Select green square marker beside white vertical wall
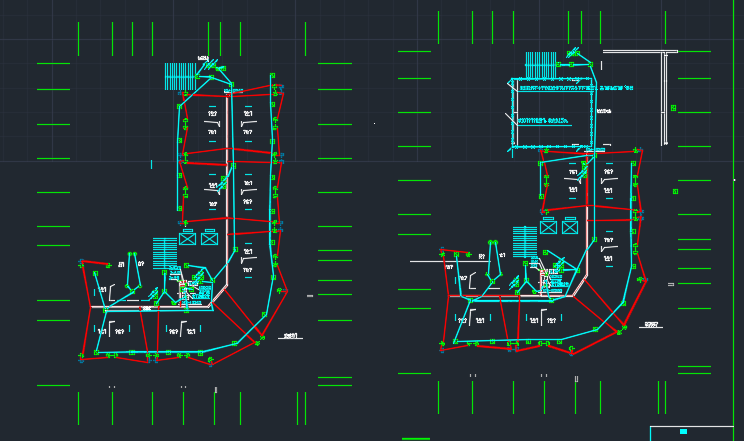 click(673, 108)
